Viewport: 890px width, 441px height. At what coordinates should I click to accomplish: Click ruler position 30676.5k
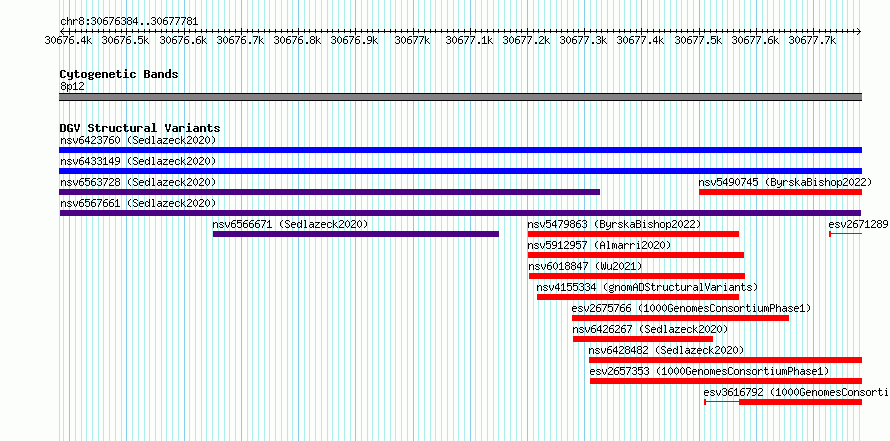pyautogui.click(x=126, y=40)
